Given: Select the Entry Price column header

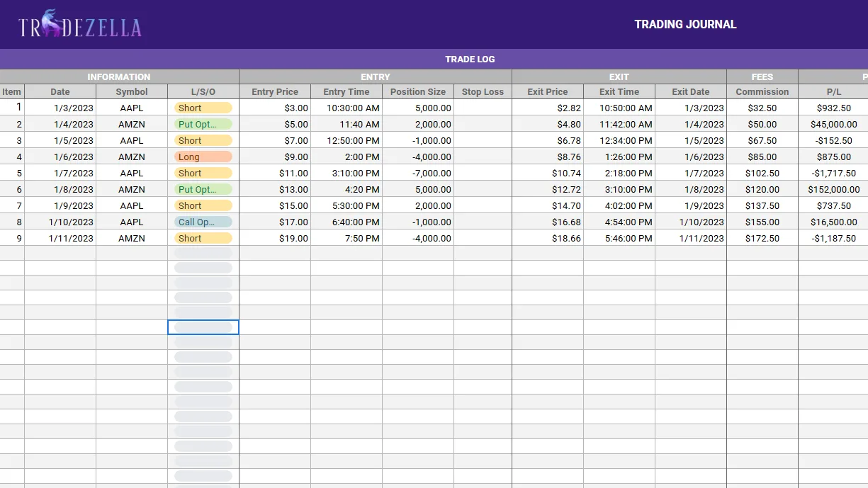Looking at the screenshot, I should (x=274, y=91).
